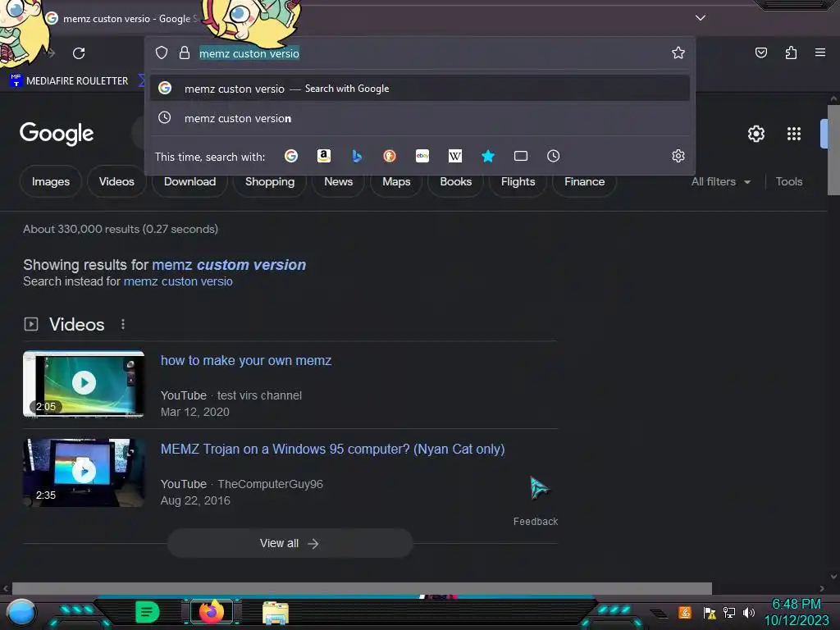Open the Start orb on the taskbar
This screenshot has width=840, height=630.
point(21,612)
